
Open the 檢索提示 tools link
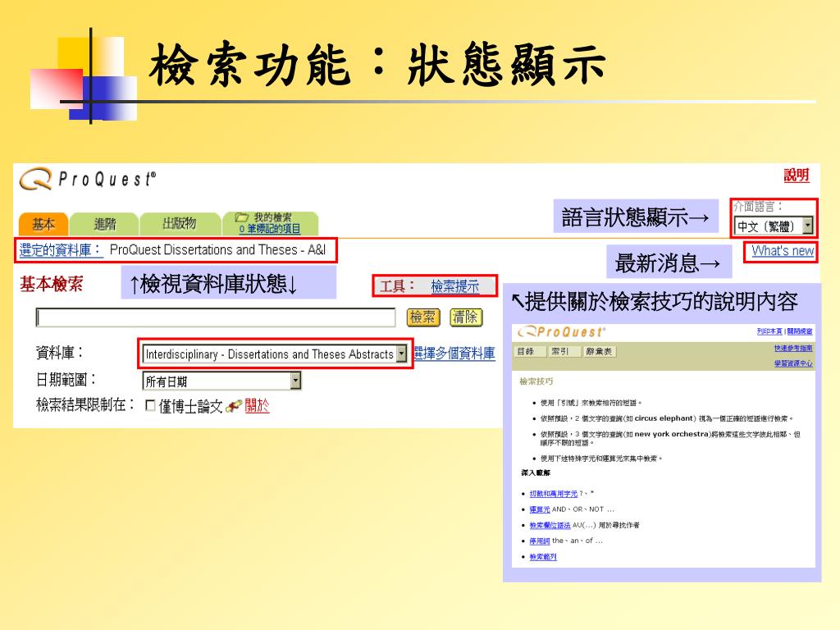454,286
